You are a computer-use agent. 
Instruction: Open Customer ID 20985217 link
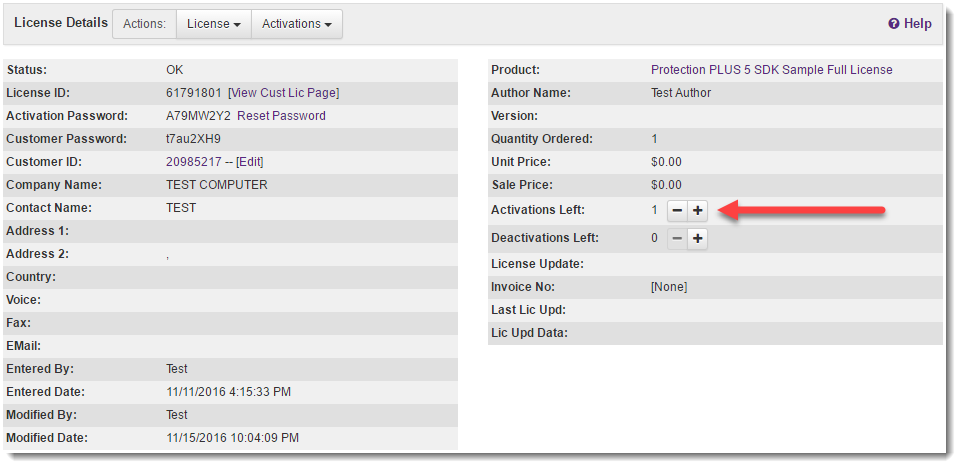(194, 162)
